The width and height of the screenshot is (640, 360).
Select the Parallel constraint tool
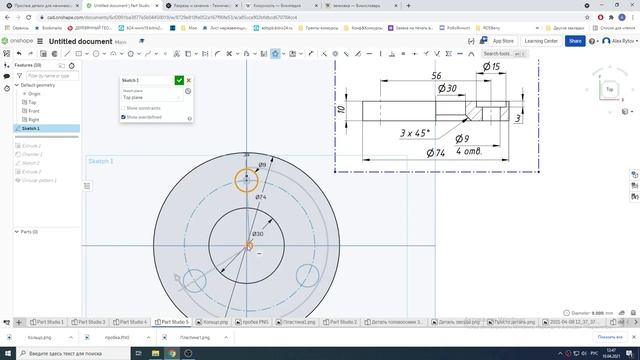coord(346,53)
